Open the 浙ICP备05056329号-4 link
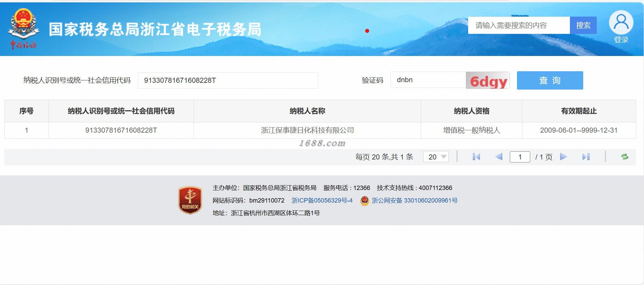Viewport: 644px width, 285px height. (x=322, y=201)
